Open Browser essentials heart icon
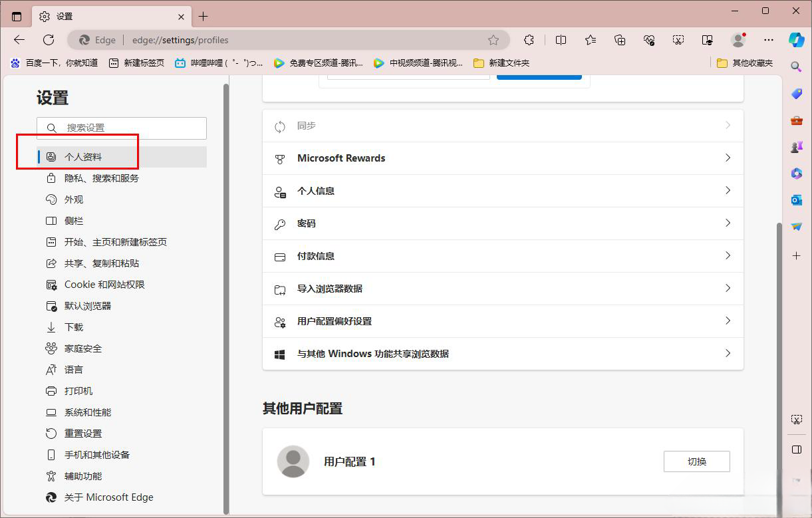 coord(649,40)
